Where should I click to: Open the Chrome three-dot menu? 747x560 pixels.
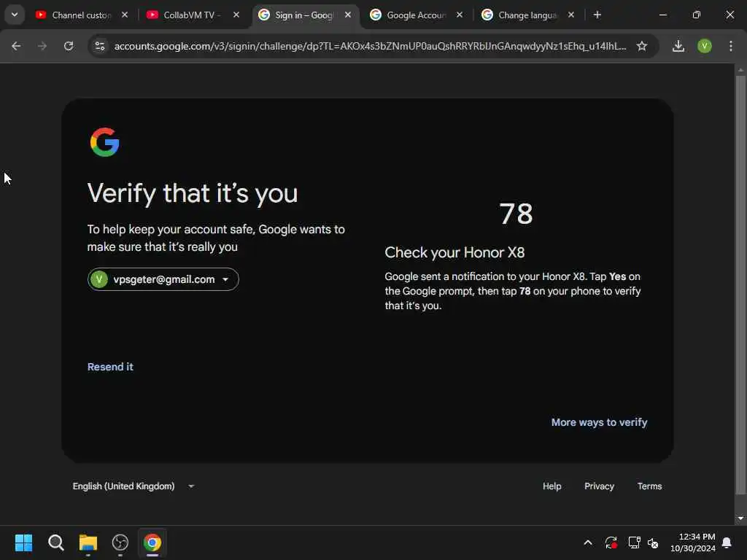point(730,46)
